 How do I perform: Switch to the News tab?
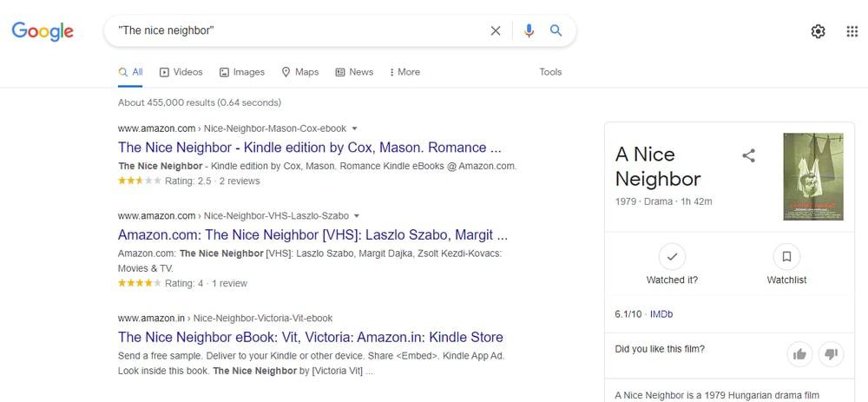coord(354,72)
